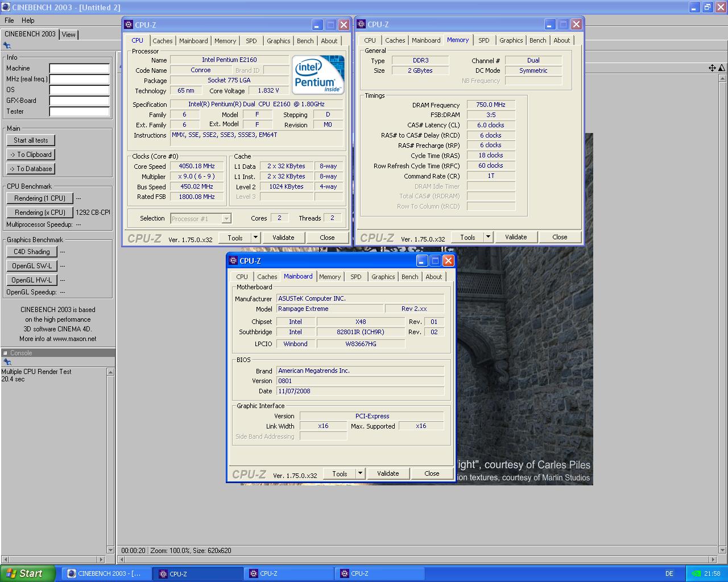The image size is (728, 582).
Task: Open the Help menu
Action: point(28,20)
